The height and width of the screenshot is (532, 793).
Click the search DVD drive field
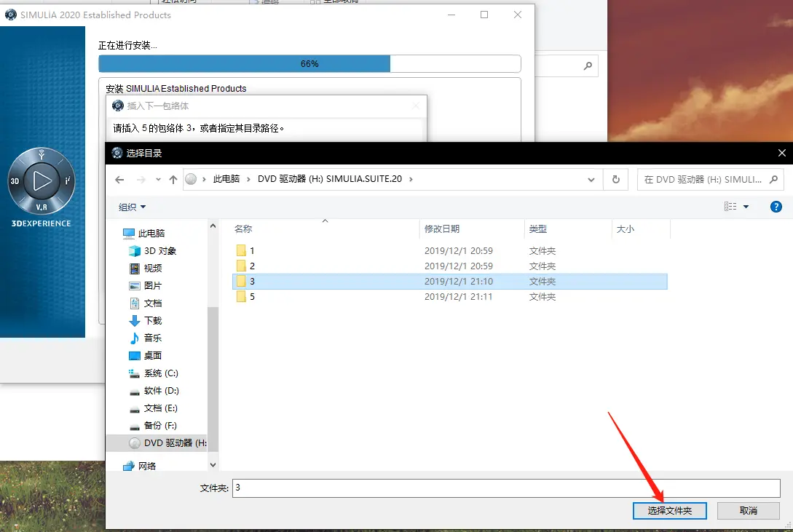pos(710,179)
